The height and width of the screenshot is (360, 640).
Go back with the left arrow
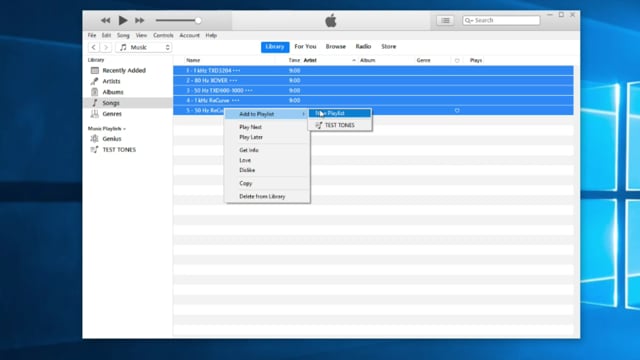click(94, 47)
